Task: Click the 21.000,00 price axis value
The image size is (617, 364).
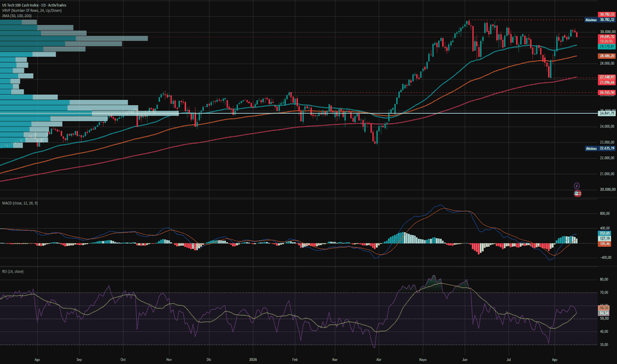Action: pyautogui.click(x=607, y=173)
